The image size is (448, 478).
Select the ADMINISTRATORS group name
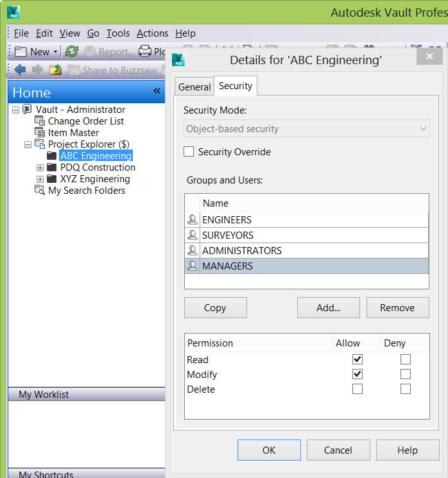(x=242, y=251)
